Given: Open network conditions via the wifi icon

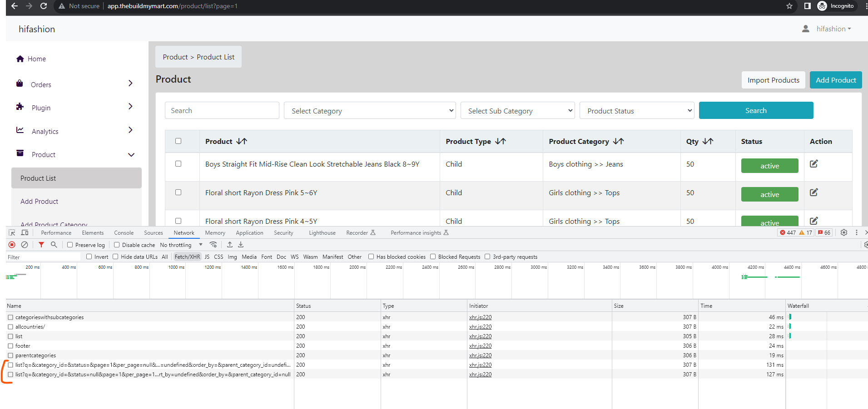Looking at the screenshot, I should pyautogui.click(x=213, y=245).
